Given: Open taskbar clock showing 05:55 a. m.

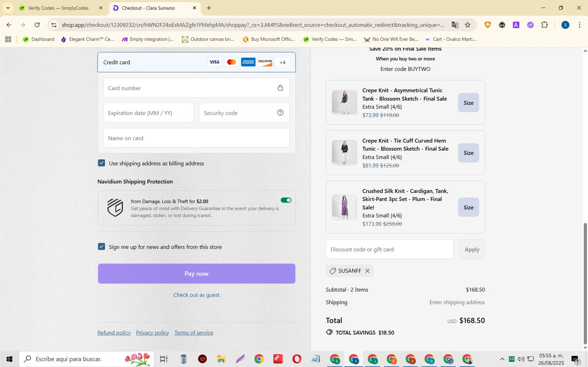Looking at the screenshot, I should [x=551, y=359].
